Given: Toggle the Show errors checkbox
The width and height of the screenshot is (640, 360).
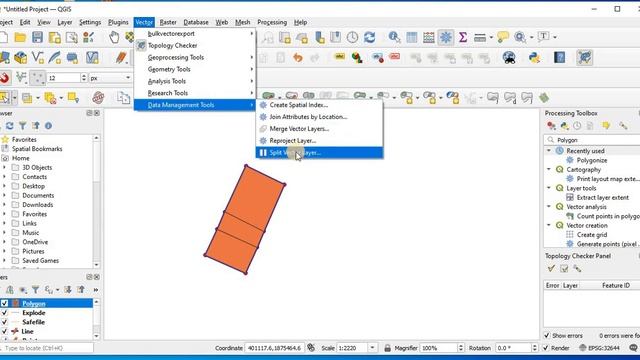Looking at the screenshot, I should coord(547,336).
